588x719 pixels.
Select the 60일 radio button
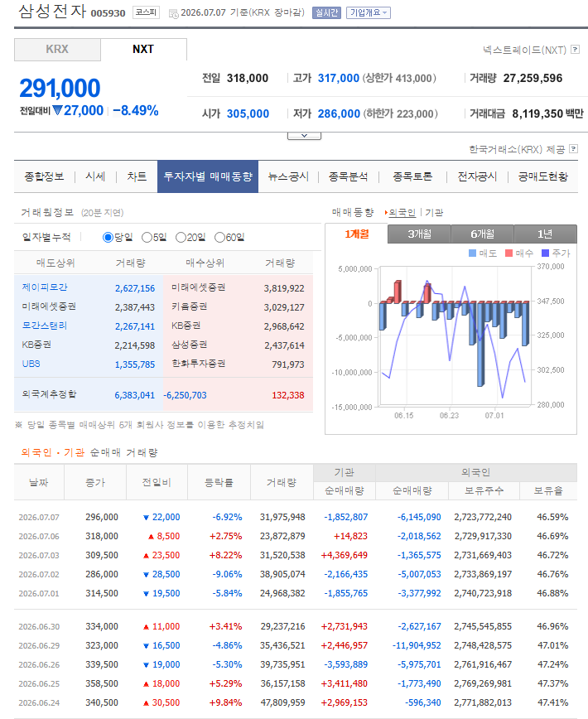pos(219,238)
